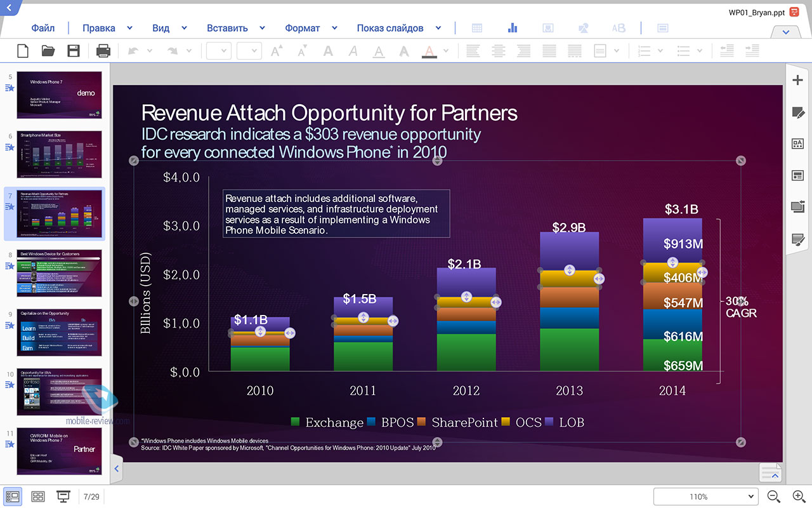
Task: Save the presentation with the floppy disk icon
Action: coord(74,51)
